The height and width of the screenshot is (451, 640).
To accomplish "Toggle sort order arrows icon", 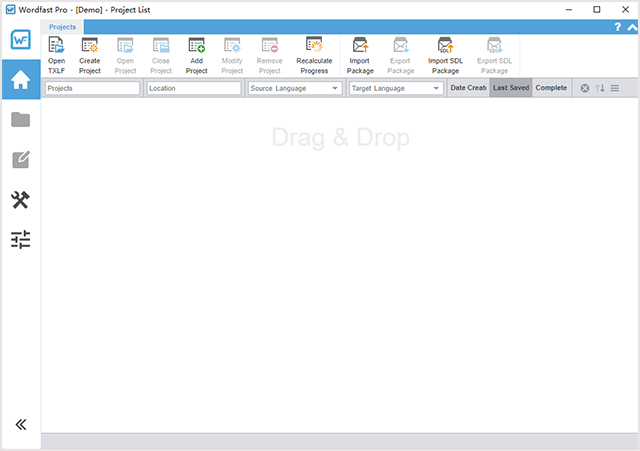I will pos(600,88).
